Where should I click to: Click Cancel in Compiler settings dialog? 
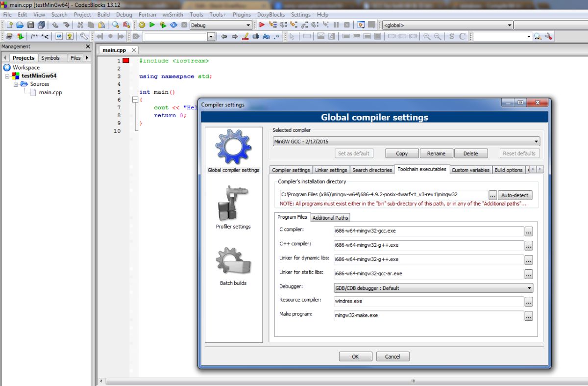[x=392, y=357]
